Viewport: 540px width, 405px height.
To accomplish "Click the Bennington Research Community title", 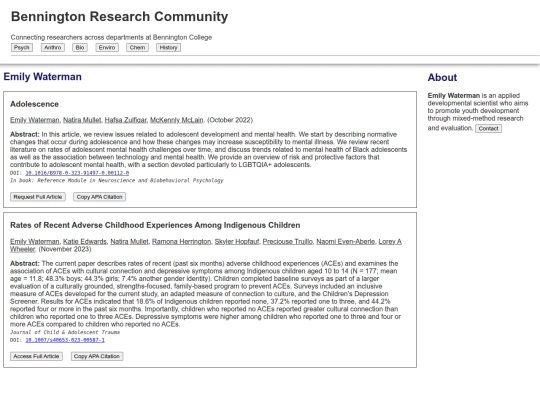I will pyautogui.click(x=120, y=17).
